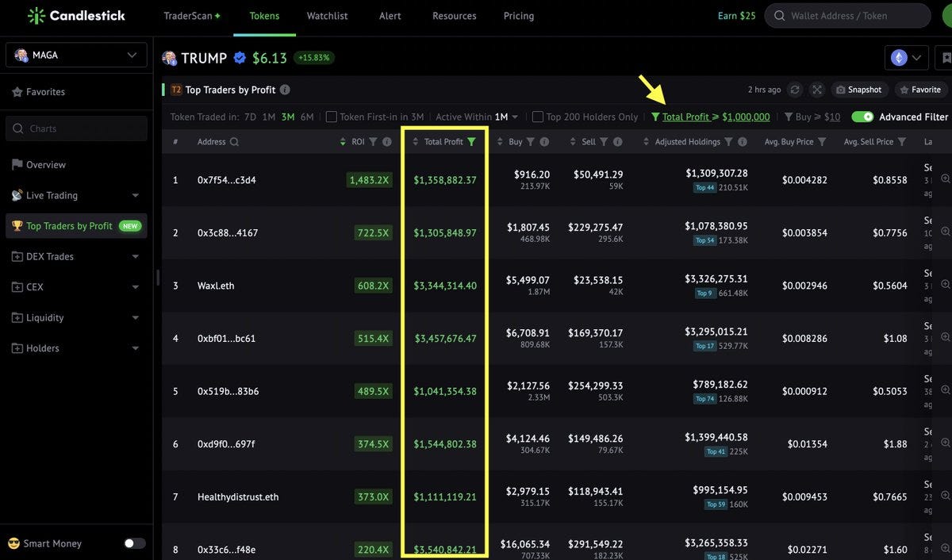952x560 pixels.
Task: Turn off the Advanced Filter switch
Action: pyautogui.click(x=862, y=117)
